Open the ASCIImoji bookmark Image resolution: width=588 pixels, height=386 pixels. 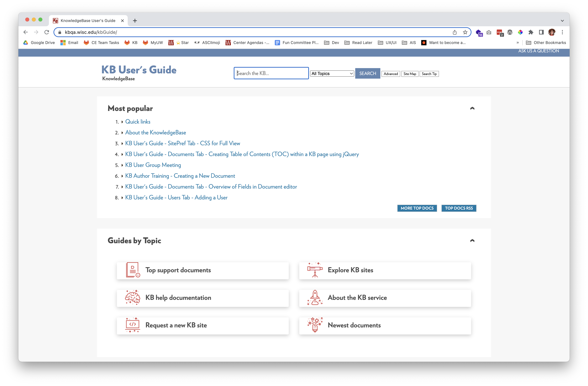(x=207, y=43)
